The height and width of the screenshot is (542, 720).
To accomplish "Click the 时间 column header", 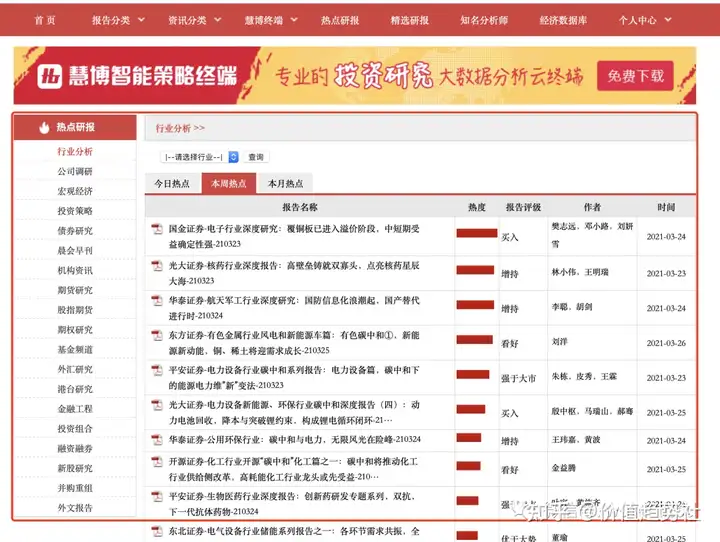I will pos(666,207).
